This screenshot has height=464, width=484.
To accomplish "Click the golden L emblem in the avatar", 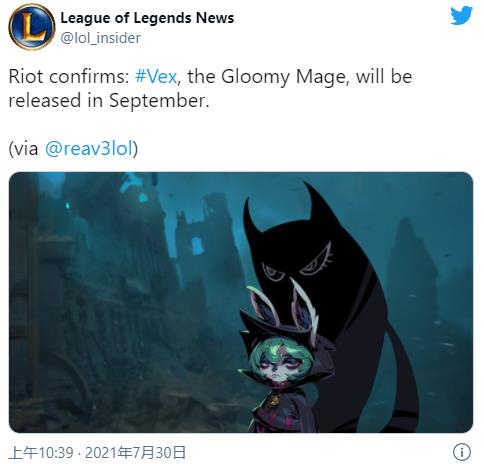I will (32, 28).
